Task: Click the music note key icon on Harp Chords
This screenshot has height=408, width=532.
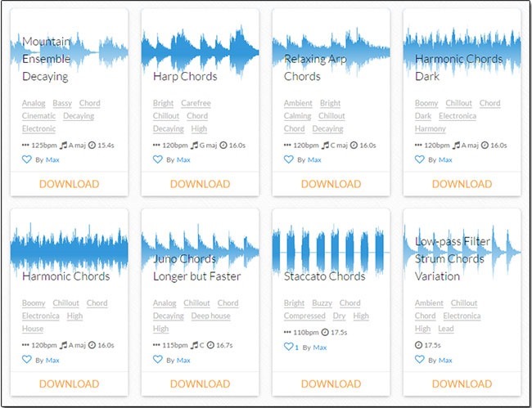Action: (193, 145)
